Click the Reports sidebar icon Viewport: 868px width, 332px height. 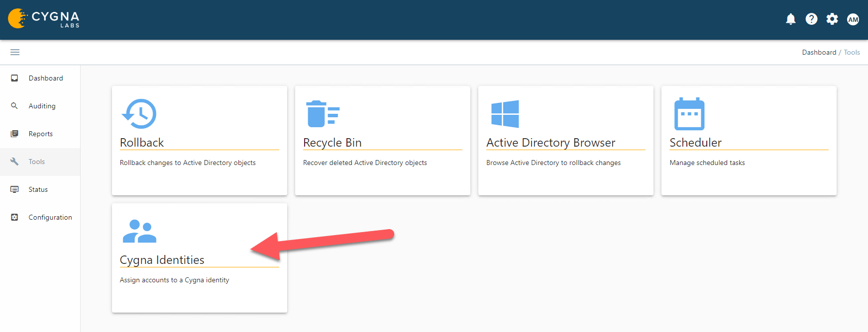14,134
